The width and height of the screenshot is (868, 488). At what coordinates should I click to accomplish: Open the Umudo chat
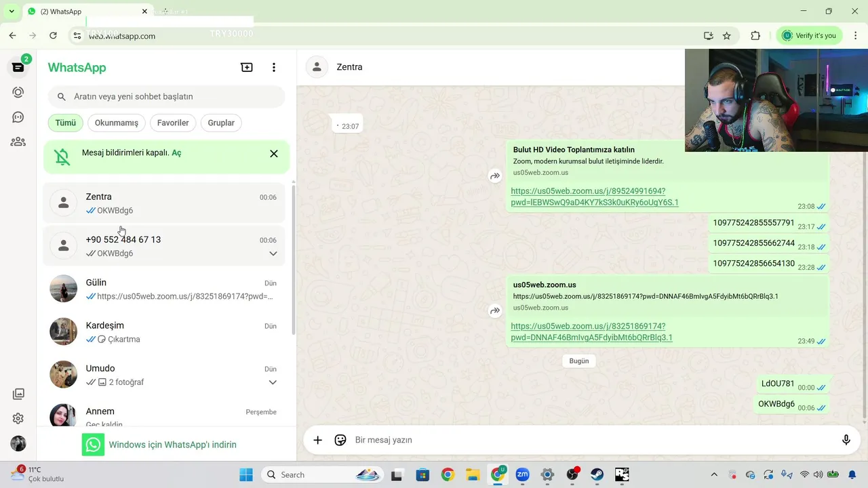[x=164, y=375]
